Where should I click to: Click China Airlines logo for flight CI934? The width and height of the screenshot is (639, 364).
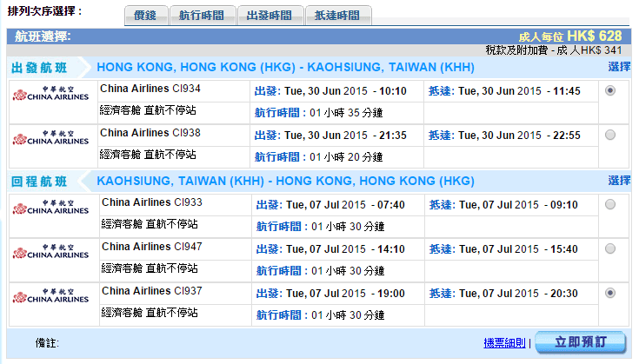[x=50, y=94]
